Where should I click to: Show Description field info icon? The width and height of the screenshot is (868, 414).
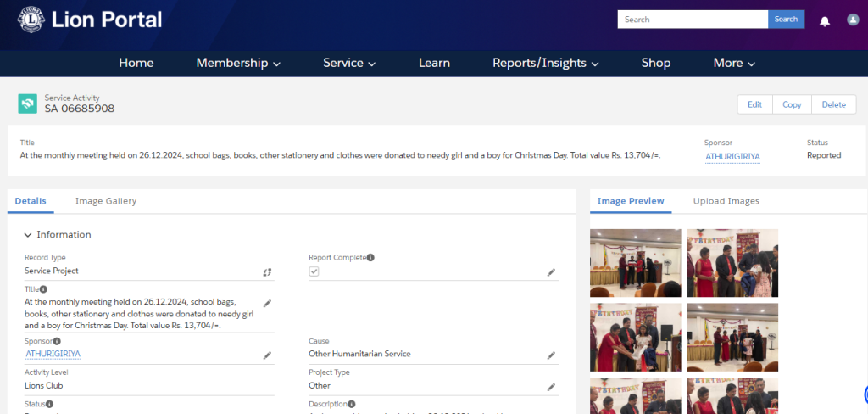point(352,404)
